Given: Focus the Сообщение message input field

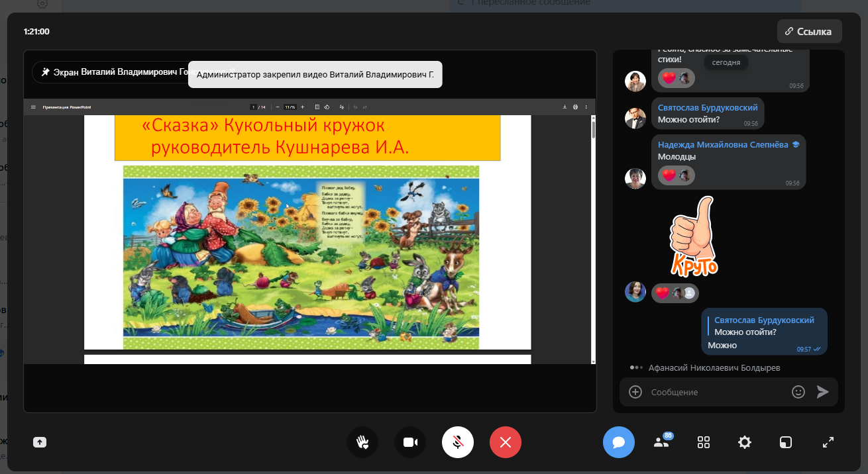Looking at the screenshot, I should [x=717, y=392].
